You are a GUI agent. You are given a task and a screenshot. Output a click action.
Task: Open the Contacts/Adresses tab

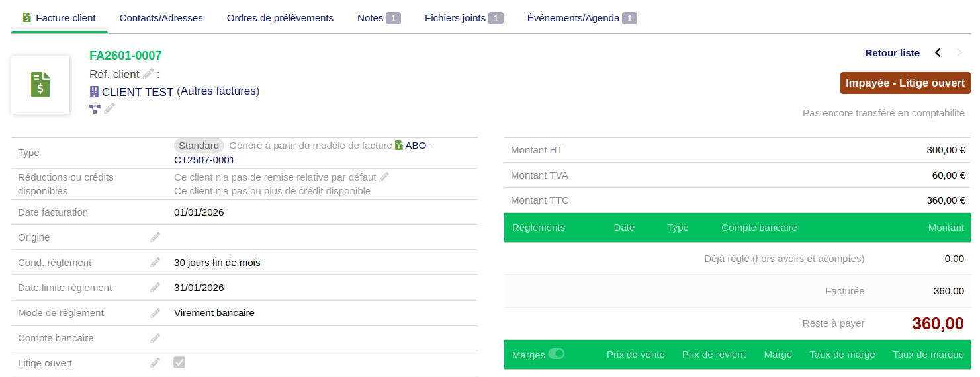click(161, 18)
